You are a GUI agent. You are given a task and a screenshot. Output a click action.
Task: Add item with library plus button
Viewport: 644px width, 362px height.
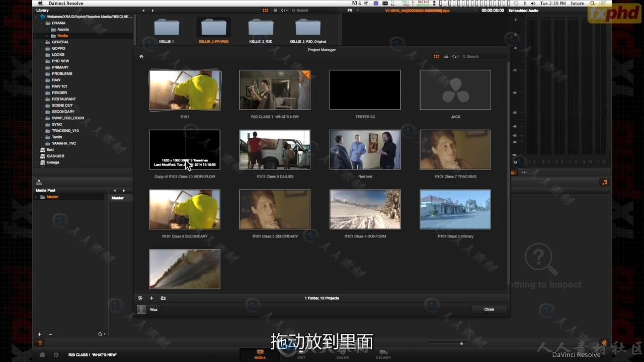tap(39, 334)
